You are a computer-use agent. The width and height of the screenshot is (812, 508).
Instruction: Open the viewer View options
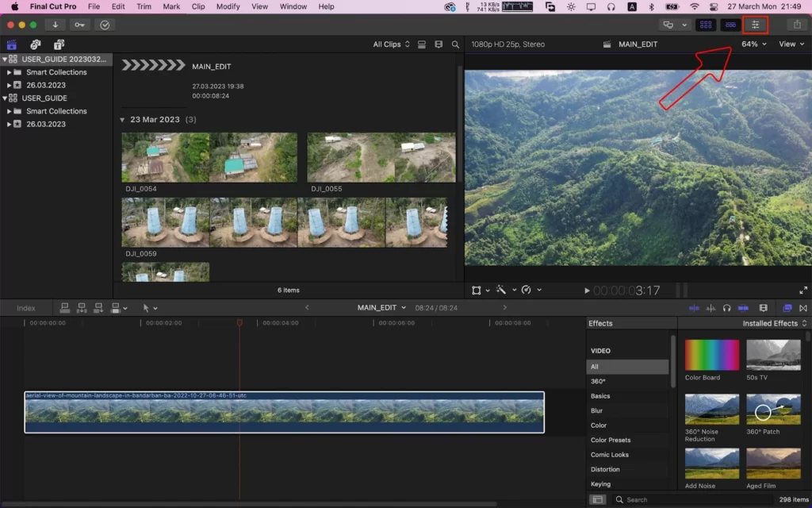point(791,44)
